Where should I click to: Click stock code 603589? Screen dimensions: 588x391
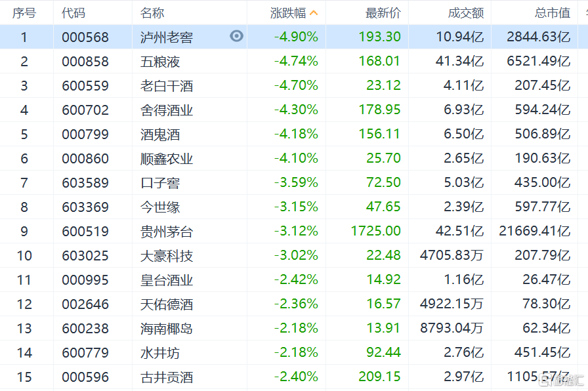(x=85, y=183)
